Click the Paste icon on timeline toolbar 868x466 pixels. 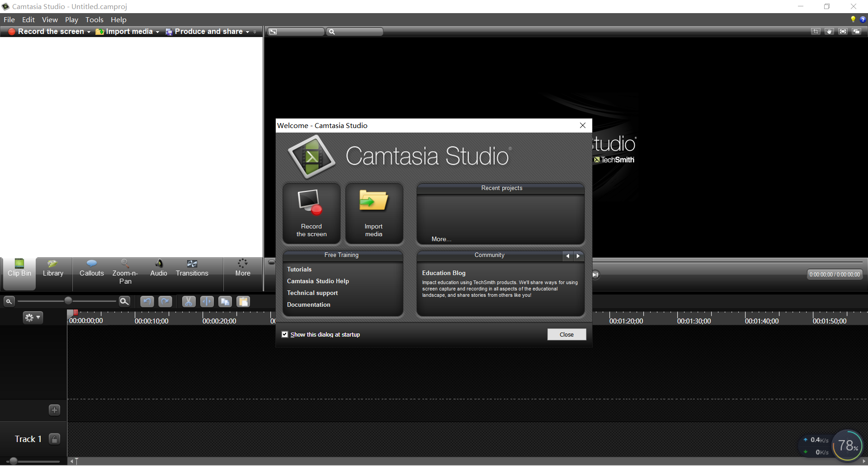[243, 301]
